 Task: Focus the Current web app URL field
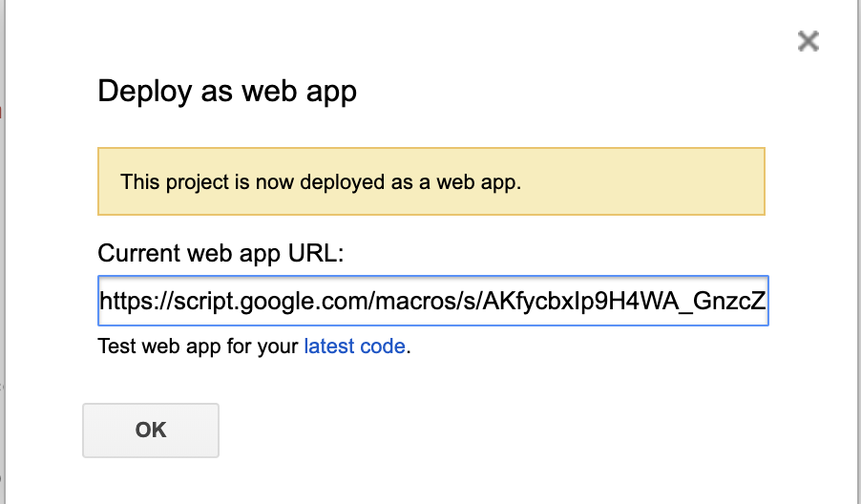point(433,301)
